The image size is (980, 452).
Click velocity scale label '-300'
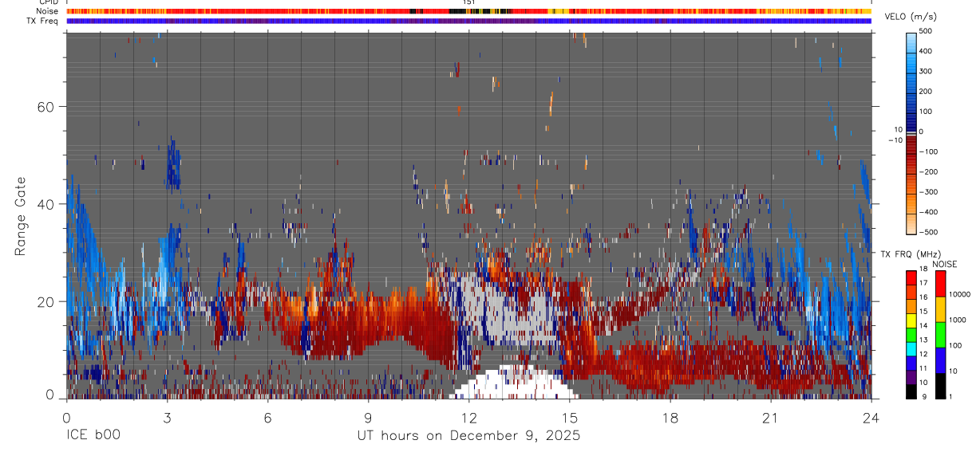click(x=928, y=192)
